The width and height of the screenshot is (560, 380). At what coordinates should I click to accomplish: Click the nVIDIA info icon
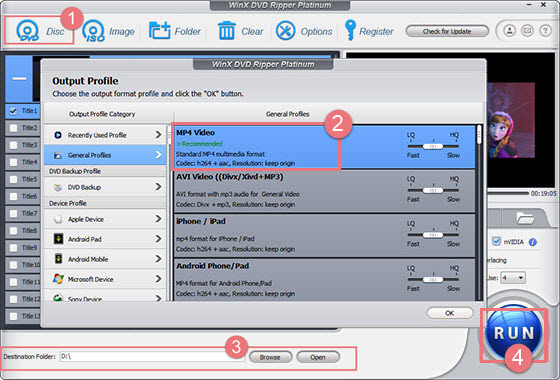[532, 242]
